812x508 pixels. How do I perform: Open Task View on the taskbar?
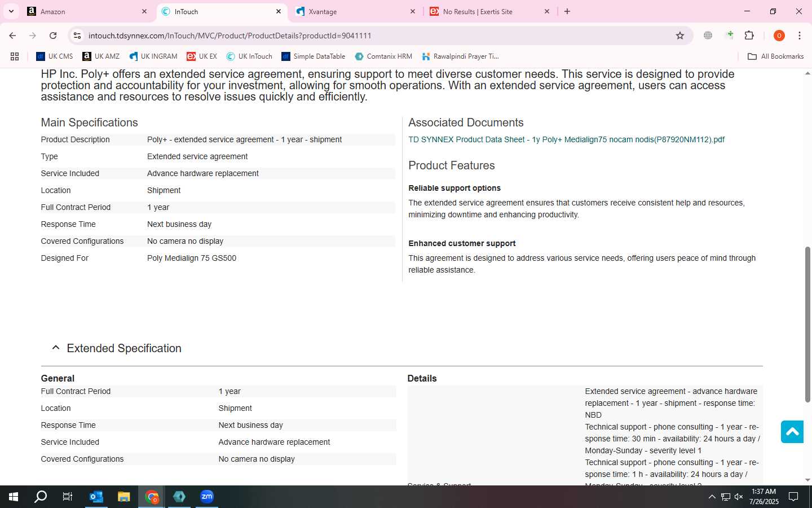pos(68,497)
